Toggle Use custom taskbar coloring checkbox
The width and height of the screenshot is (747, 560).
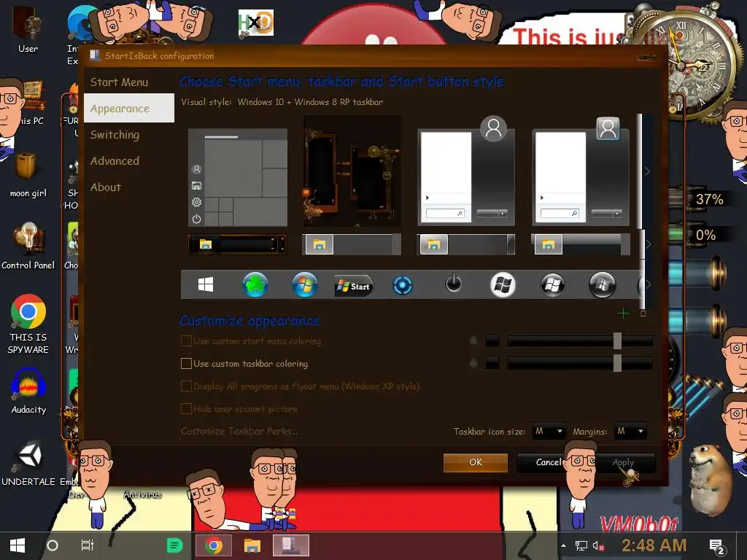point(186,363)
